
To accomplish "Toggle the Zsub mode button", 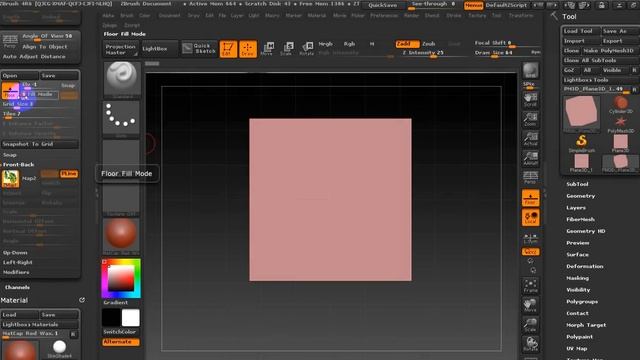I will pos(429,44).
